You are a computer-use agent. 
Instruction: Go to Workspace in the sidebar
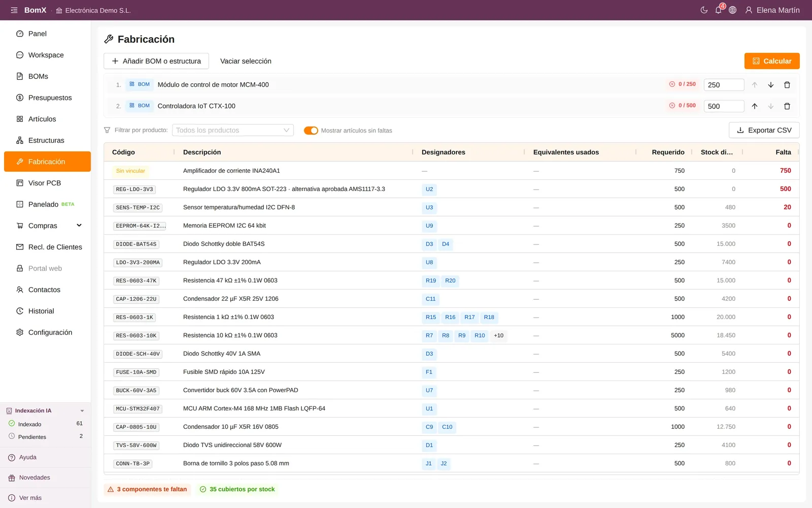click(47, 55)
